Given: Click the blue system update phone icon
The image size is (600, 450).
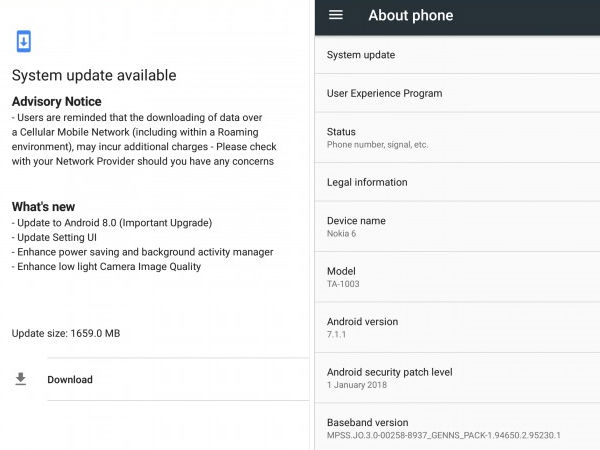Looking at the screenshot, I should pos(24,41).
